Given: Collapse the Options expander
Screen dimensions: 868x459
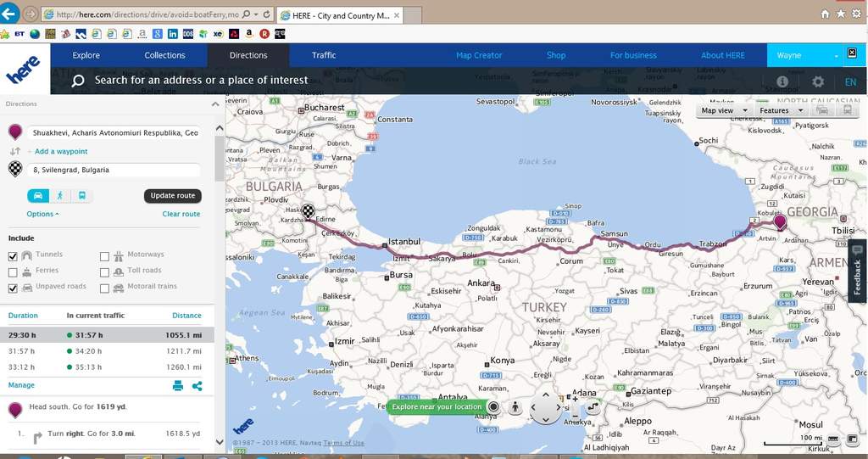Looking at the screenshot, I should pyautogui.click(x=42, y=214).
